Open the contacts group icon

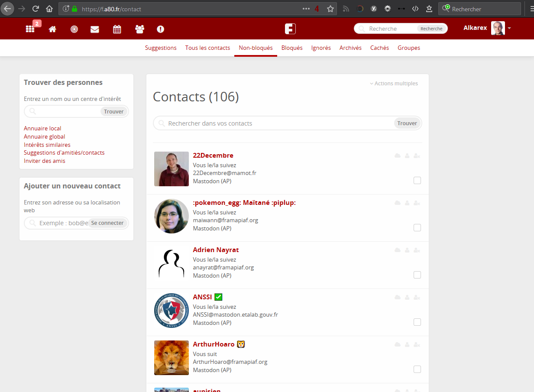point(139,29)
